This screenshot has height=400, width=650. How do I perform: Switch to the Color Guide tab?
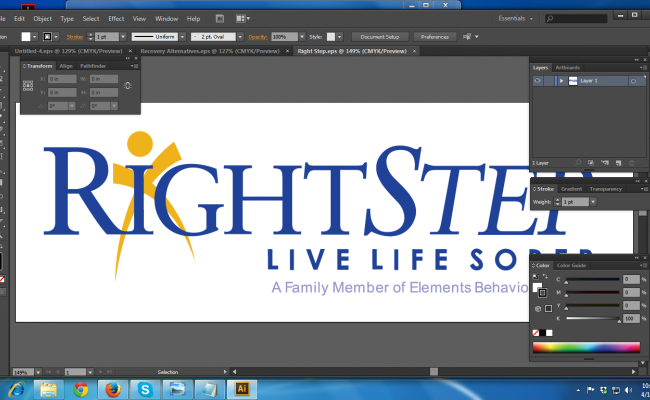click(571, 265)
